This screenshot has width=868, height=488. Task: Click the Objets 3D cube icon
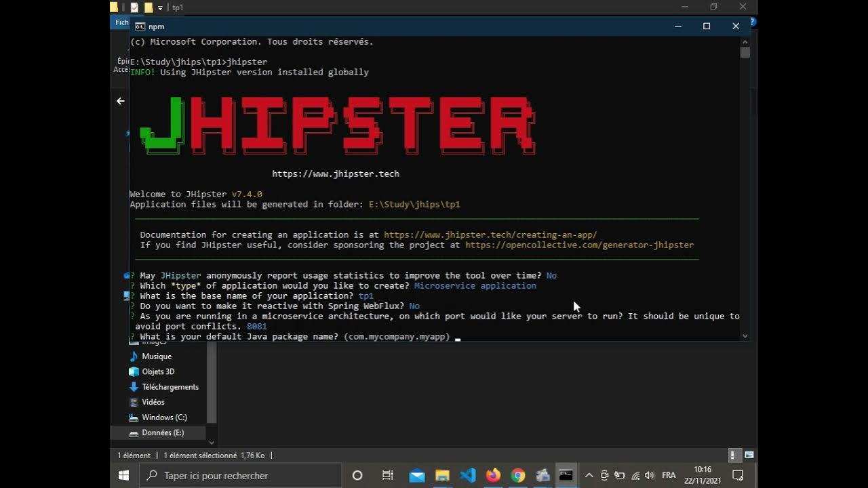tap(134, 371)
